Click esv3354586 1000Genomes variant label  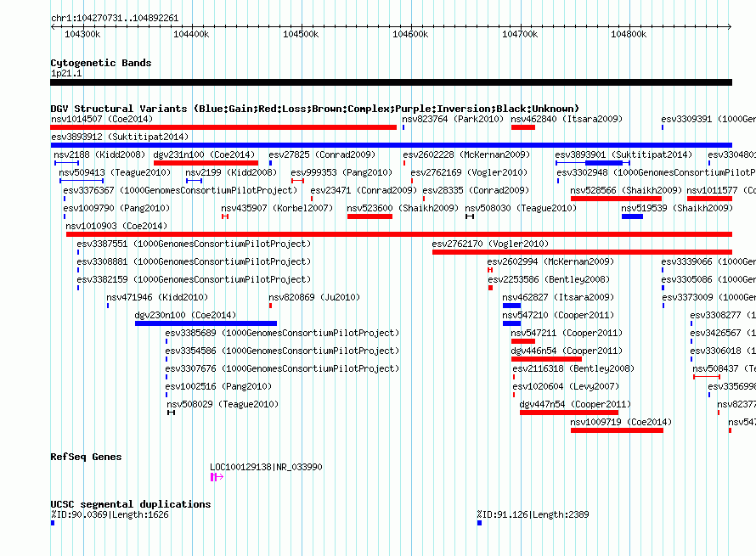[x=282, y=351]
